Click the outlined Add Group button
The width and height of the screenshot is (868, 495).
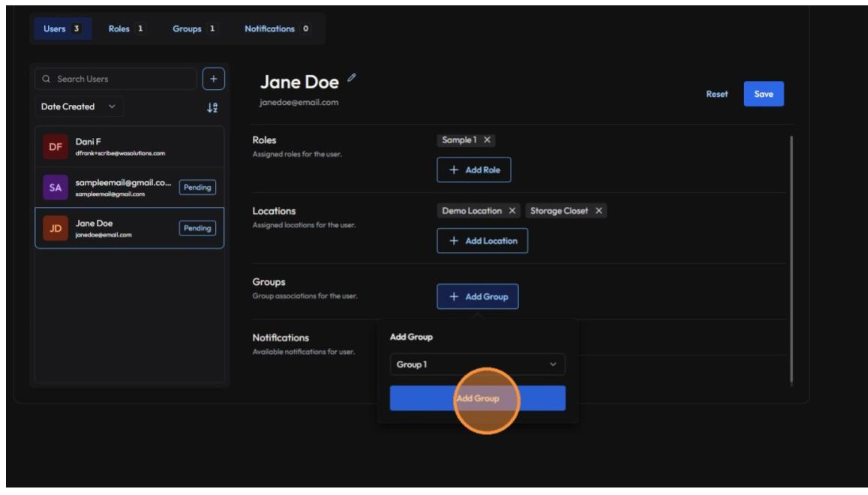(x=478, y=296)
